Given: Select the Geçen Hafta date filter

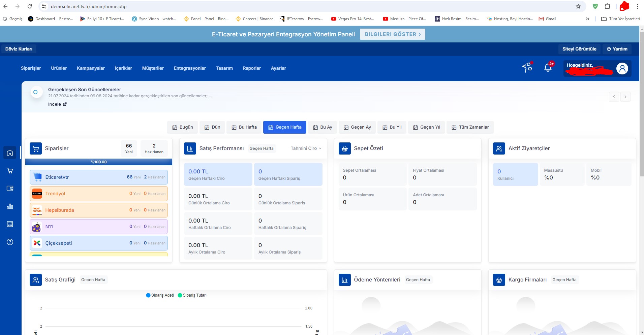Looking at the screenshot, I should [x=285, y=127].
